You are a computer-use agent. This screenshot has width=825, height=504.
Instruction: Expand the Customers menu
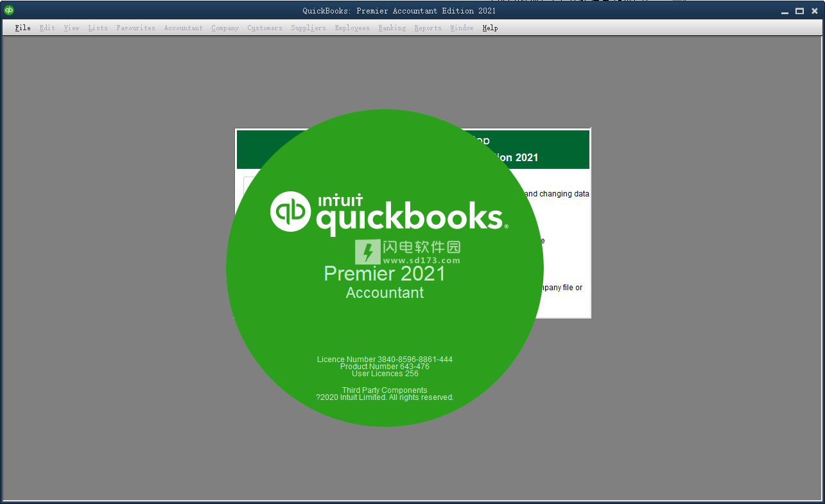click(265, 28)
